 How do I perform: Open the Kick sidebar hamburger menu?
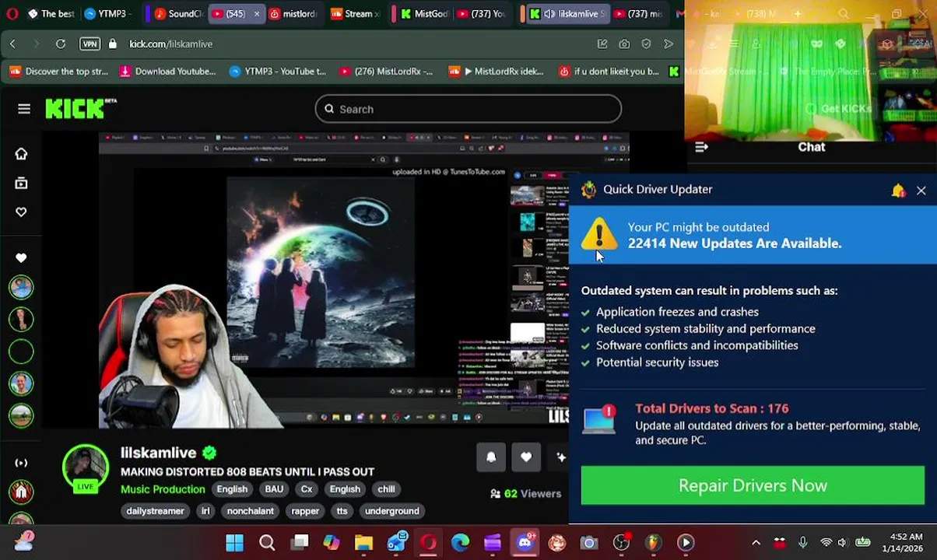point(24,109)
